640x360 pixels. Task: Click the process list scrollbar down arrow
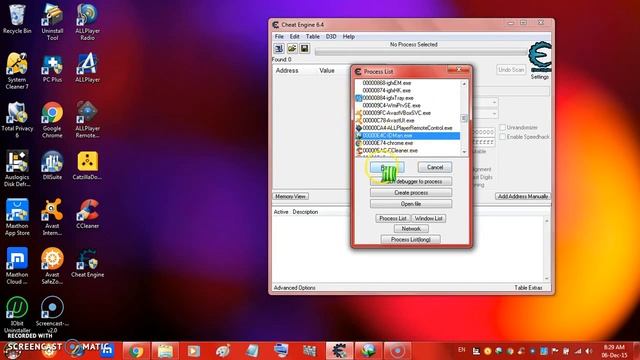pos(464,152)
